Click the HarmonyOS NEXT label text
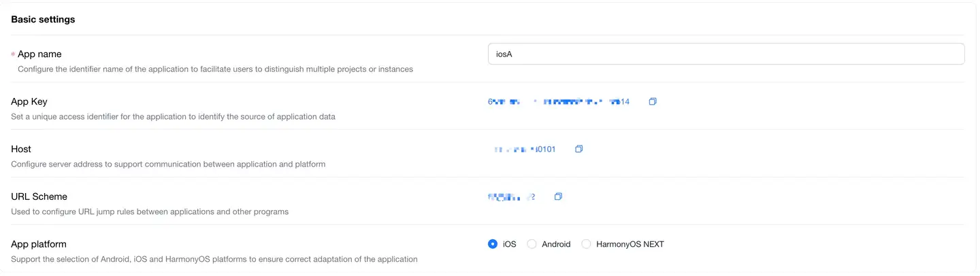This screenshot has height=276, width=980. coord(630,244)
